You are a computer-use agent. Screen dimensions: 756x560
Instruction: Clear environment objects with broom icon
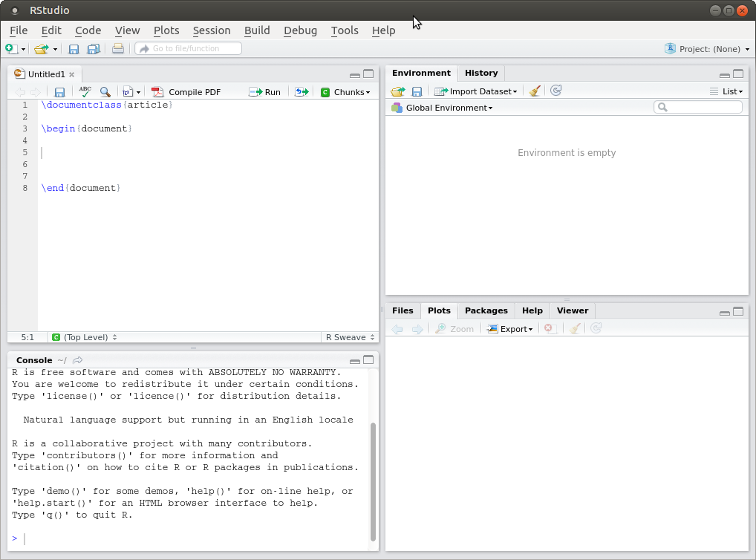tap(534, 91)
